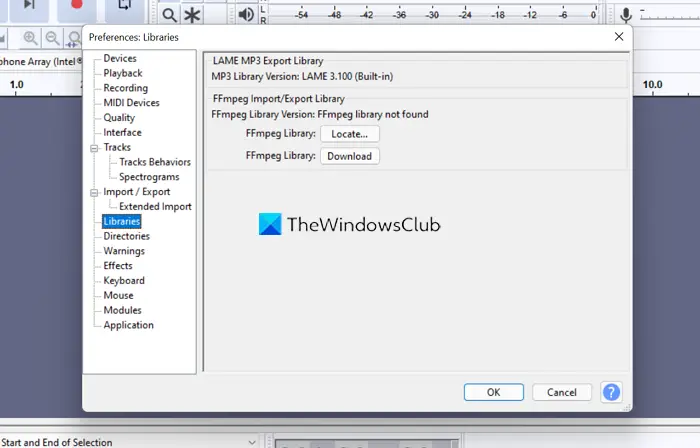Select the highlighted Libraries item
This screenshot has width=700, height=448.
tap(121, 221)
